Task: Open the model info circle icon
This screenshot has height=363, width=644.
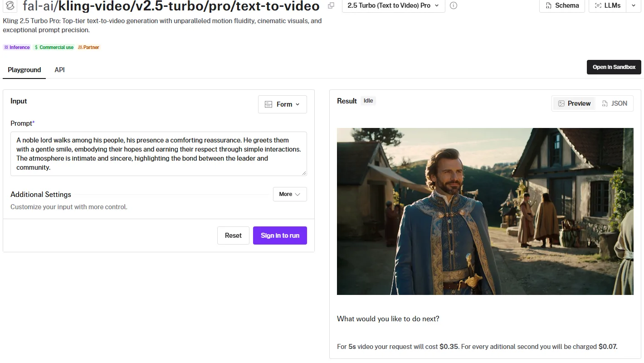Action: (454, 6)
